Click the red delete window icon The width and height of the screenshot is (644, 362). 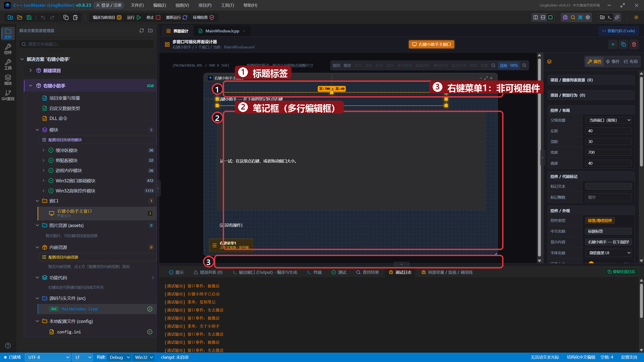click(x=634, y=44)
